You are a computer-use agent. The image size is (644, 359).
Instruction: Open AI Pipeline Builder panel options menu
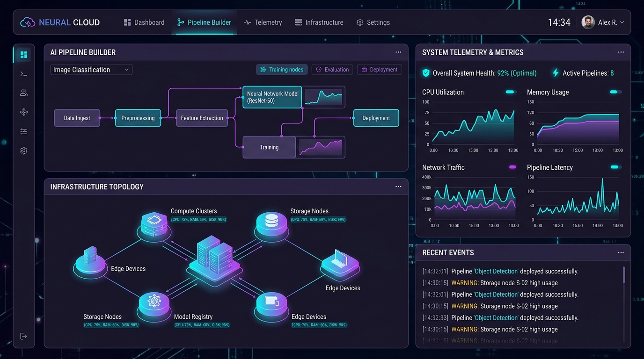pyautogui.click(x=398, y=52)
